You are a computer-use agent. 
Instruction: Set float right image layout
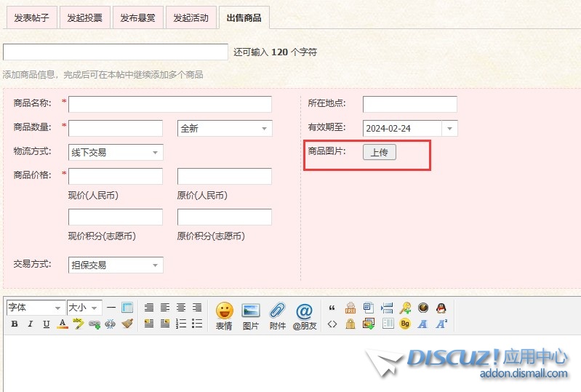pyautogui.click(x=165, y=324)
